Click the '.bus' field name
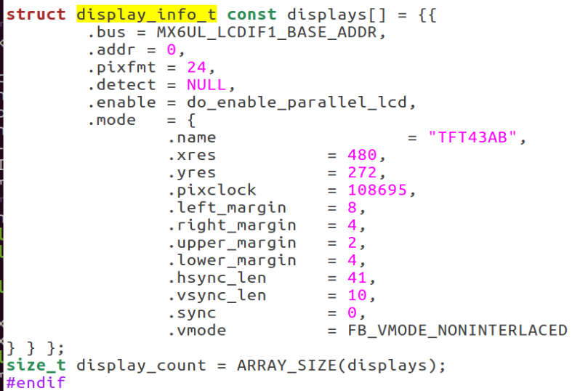Viewport: 588px width, 391px height. tap(107, 32)
